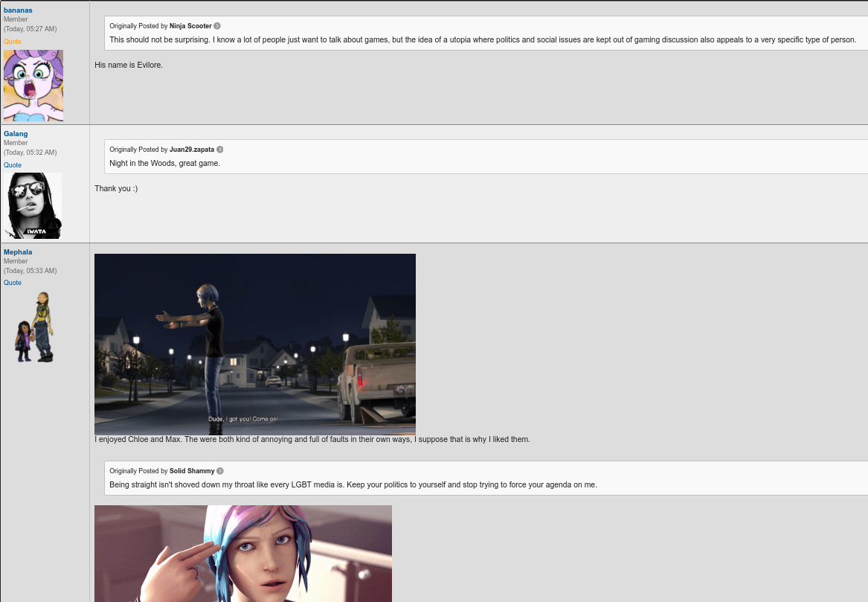Click the "Member" label under bananas

pos(16,19)
